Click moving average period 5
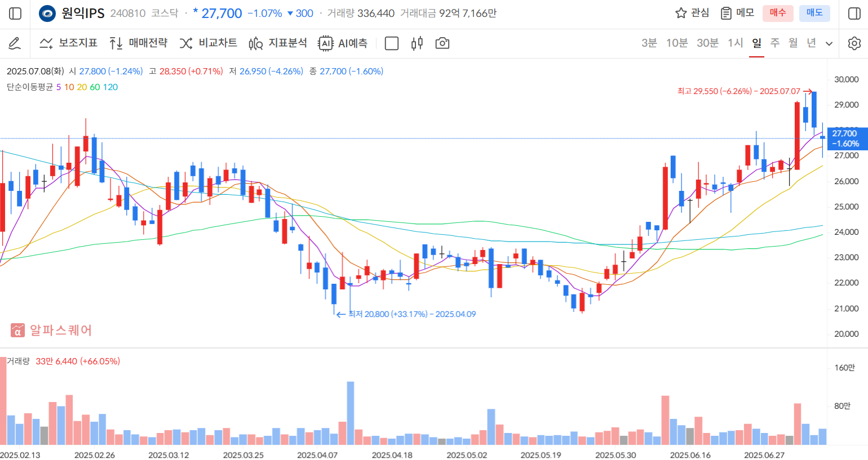The height and width of the screenshot is (460, 868). click(x=59, y=87)
